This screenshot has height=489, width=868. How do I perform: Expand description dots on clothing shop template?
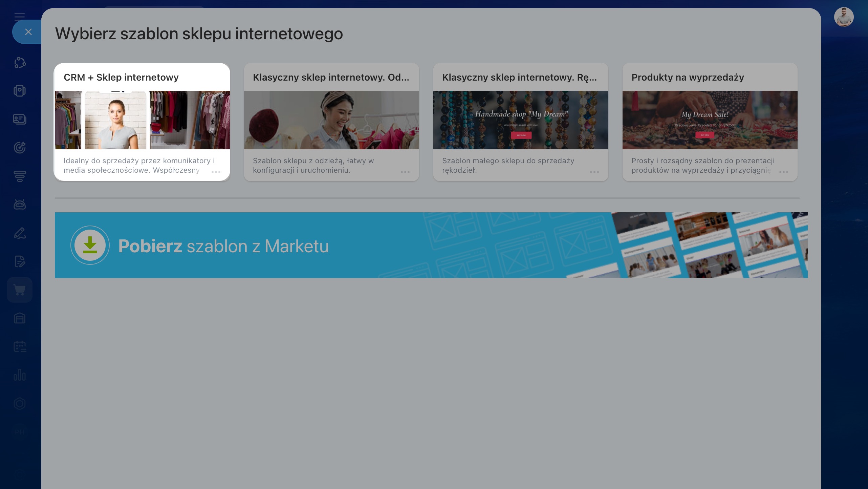[x=405, y=172]
